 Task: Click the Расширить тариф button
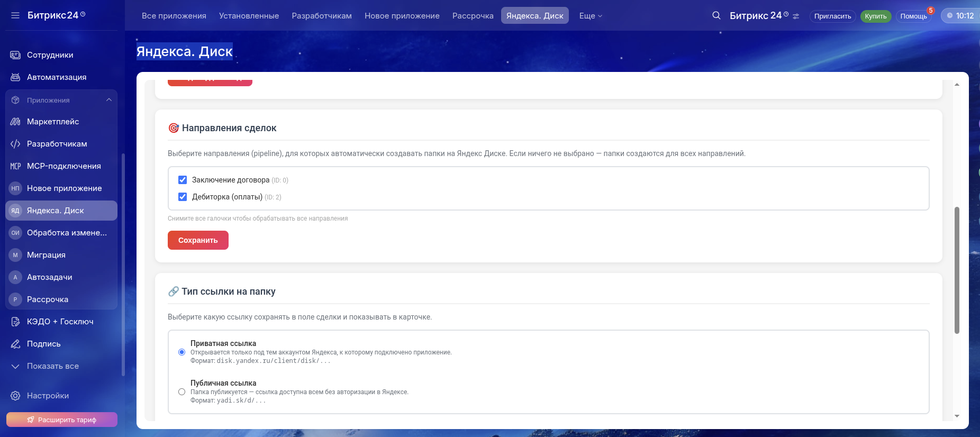[x=62, y=420]
